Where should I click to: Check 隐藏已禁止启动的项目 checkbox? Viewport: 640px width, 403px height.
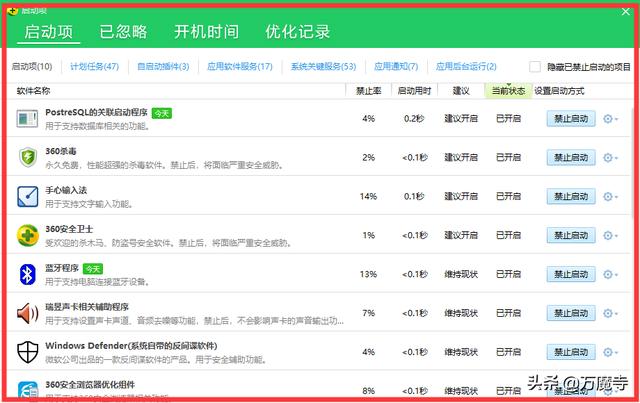[535, 67]
